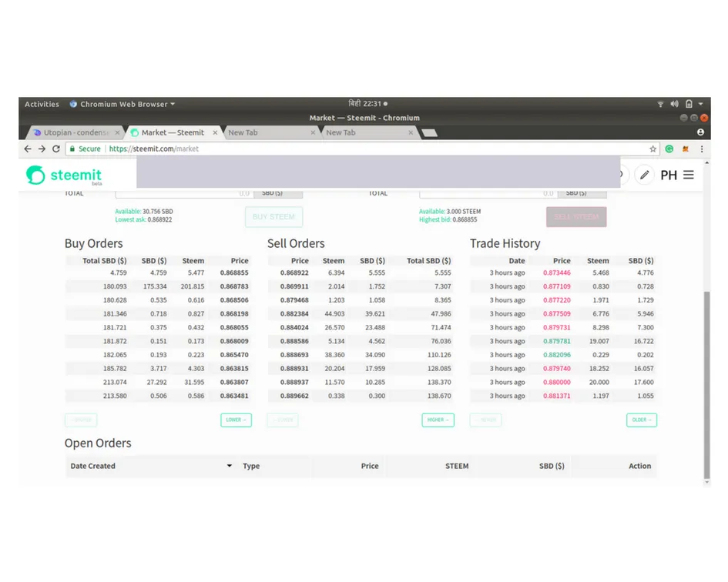Go forward with the browser forward arrow
The height and width of the screenshot is (582, 728).
(42, 149)
